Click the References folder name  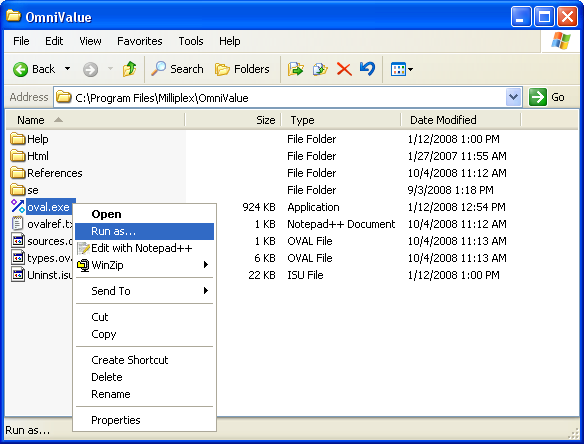tap(55, 173)
